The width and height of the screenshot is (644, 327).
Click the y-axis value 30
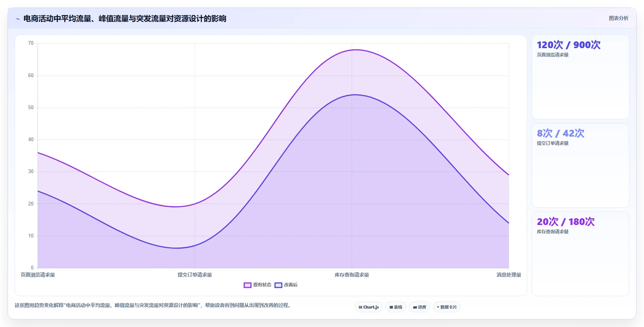[31, 172]
